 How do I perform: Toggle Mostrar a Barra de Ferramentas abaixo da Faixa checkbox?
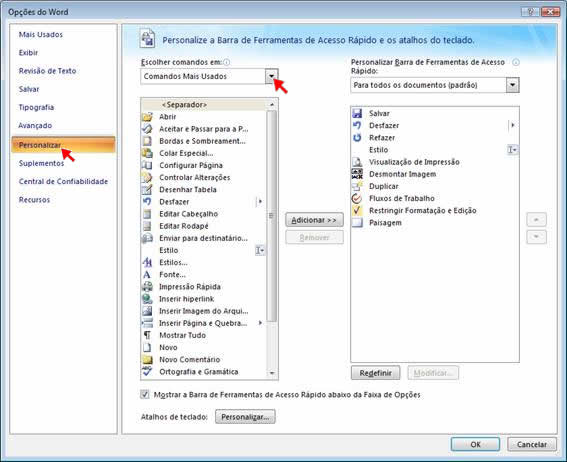pyautogui.click(x=145, y=394)
